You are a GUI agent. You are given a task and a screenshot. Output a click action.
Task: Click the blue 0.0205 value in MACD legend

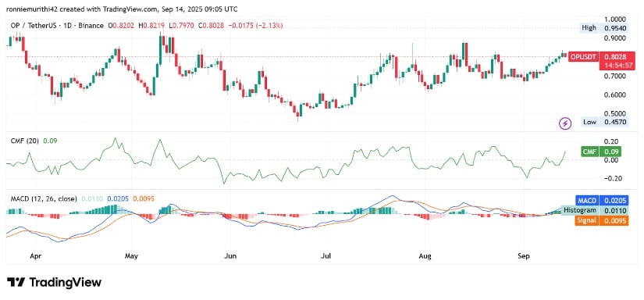click(x=117, y=199)
